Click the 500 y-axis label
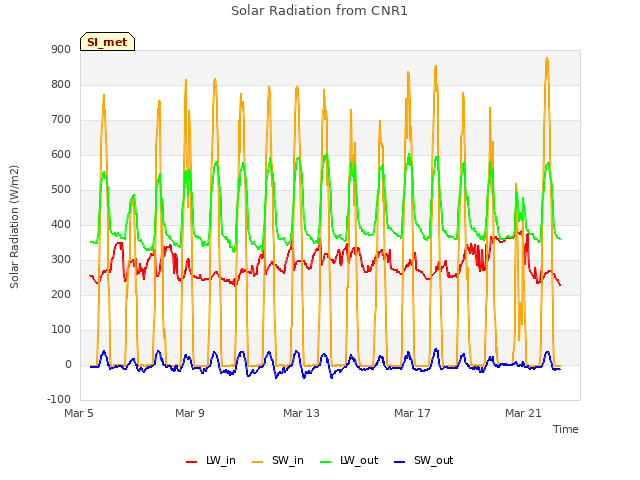 (x=61, y=190)
